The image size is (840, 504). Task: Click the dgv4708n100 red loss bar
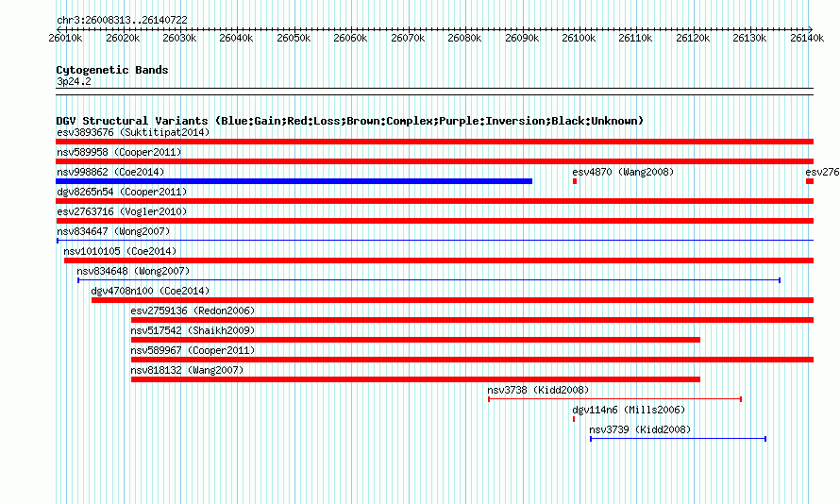click(x=453, y=300)
